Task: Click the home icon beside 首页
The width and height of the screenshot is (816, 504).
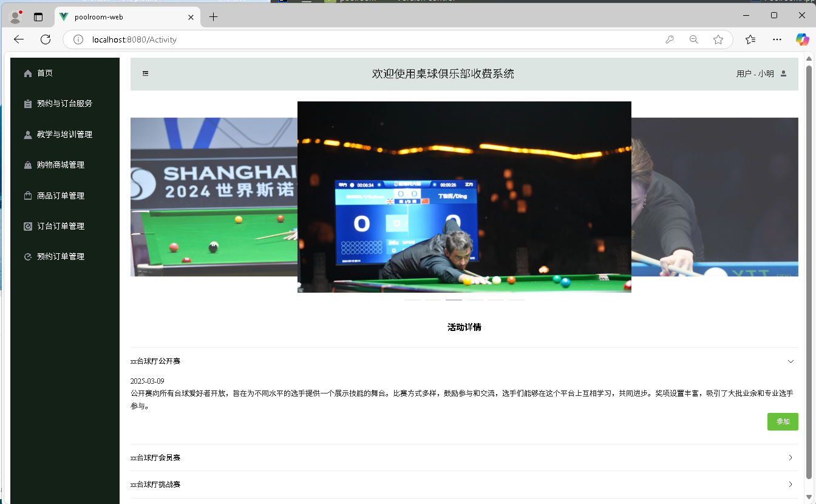Action: click(x=27, y=73)
